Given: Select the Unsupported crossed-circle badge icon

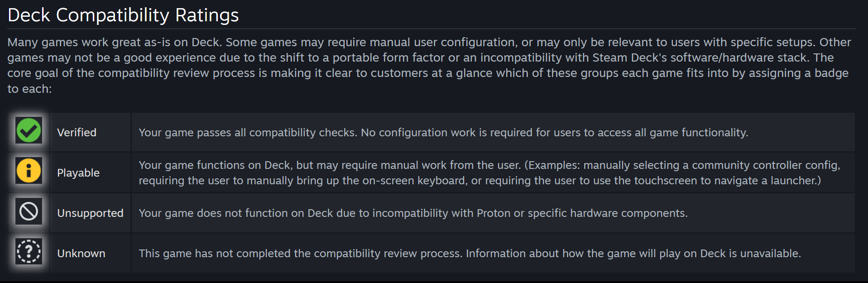Looking at the screenshot, I should tap(29, 211).
